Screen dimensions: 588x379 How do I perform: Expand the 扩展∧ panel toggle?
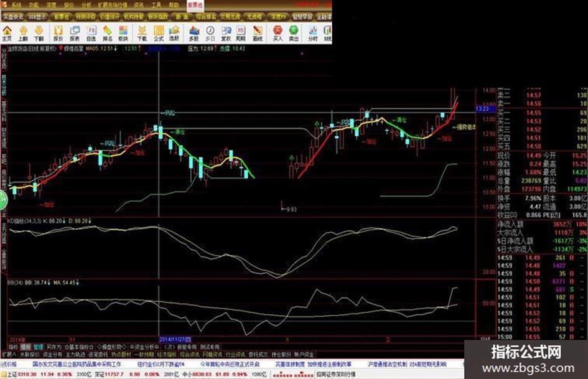pos(9,354)
